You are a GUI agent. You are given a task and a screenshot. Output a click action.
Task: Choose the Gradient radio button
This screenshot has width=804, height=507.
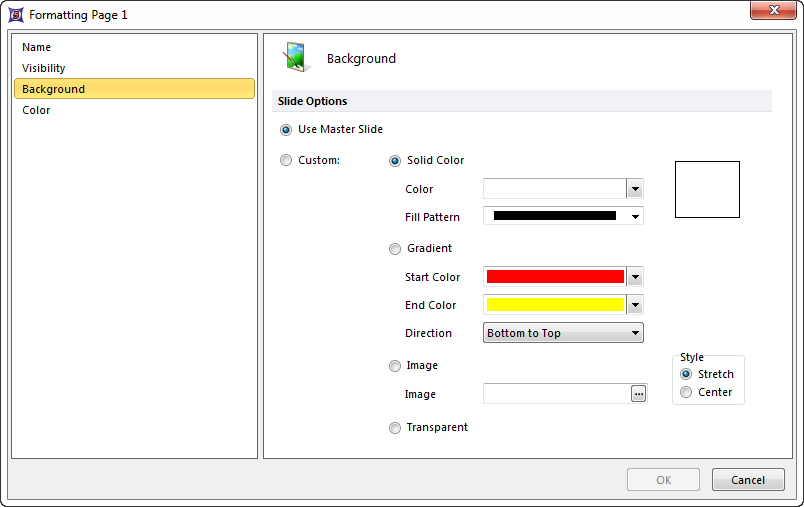[x=395, y=249]
